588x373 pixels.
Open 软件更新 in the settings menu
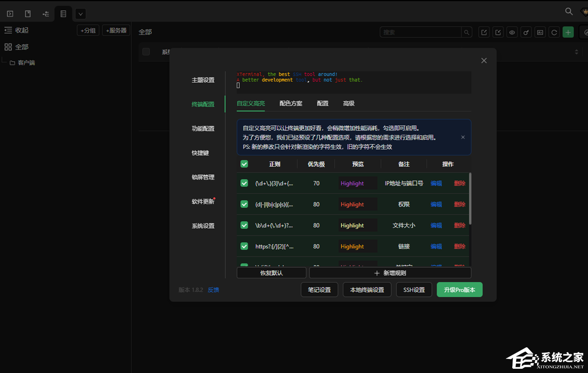pyautogui.click(x=203, y=201)
